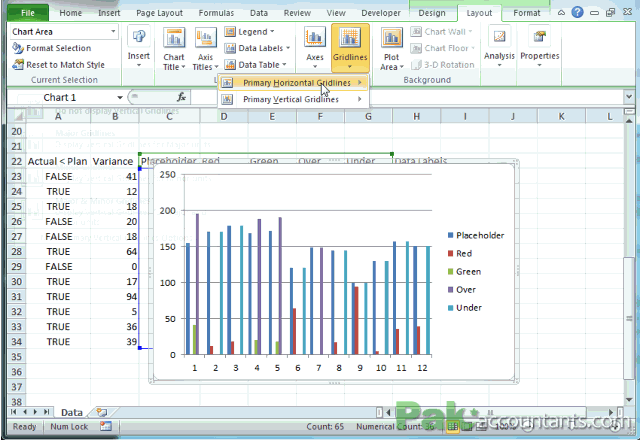Select Primary Vertical Gridlines menu item
The width and height of the screenshot is (640, 440).
[x=290, y=100]
